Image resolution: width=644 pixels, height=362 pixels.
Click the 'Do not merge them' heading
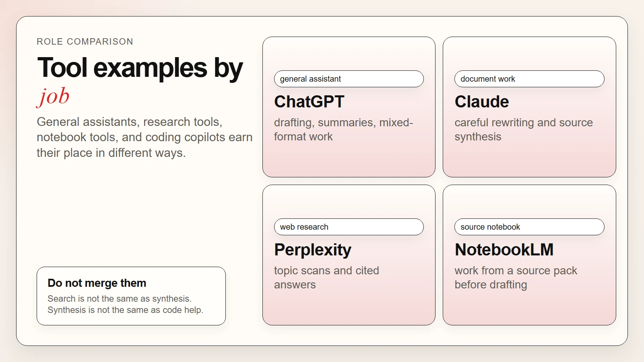[x=97, y=283]
